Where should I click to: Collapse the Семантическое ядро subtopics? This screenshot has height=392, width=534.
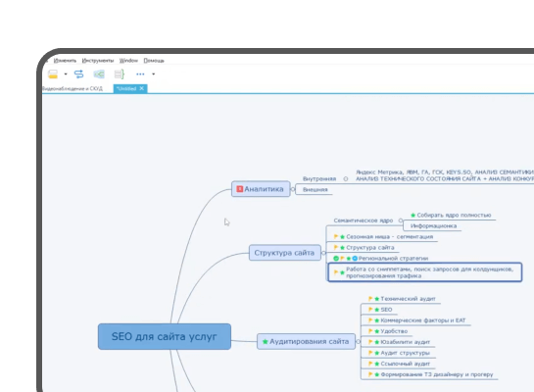coord(401,220)
